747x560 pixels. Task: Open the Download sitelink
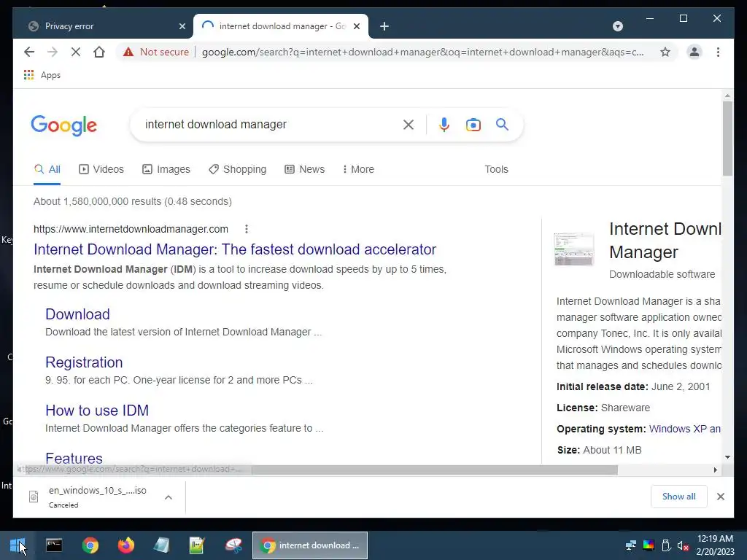[77, 314]
